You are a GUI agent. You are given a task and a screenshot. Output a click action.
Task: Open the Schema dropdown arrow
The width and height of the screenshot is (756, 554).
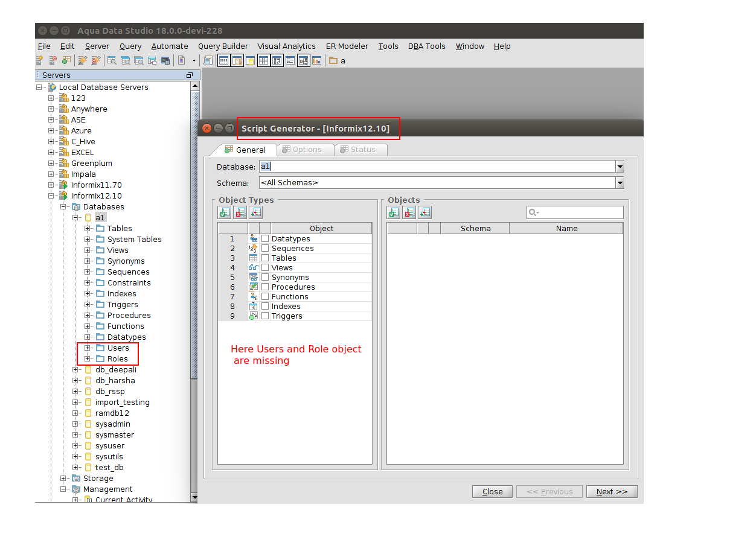[x=620, y=182]
